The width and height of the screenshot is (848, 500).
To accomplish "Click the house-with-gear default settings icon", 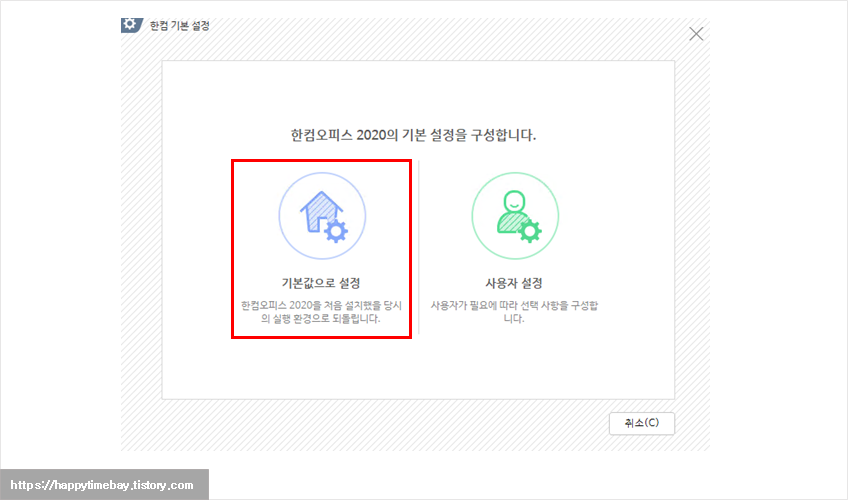I will (x=322, y=216).
